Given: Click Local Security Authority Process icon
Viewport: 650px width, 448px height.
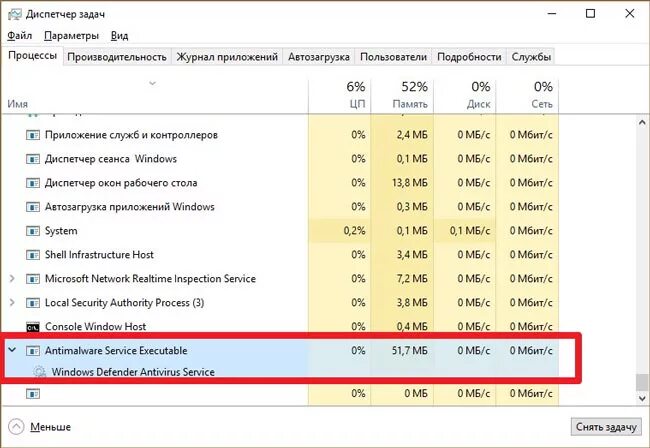Looking at the screenshot, I should [33, 303].
